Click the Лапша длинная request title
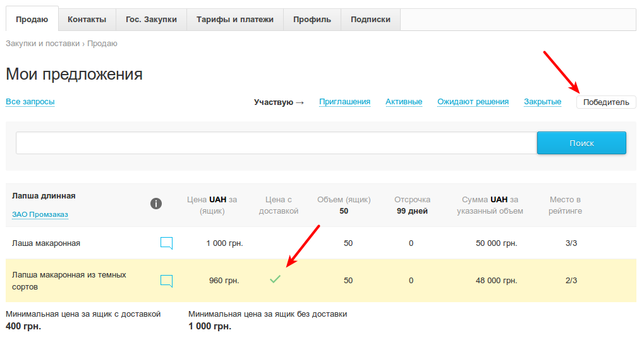This screenshot has height=342, width=644. pyautogui.click(x=44, y=196)
